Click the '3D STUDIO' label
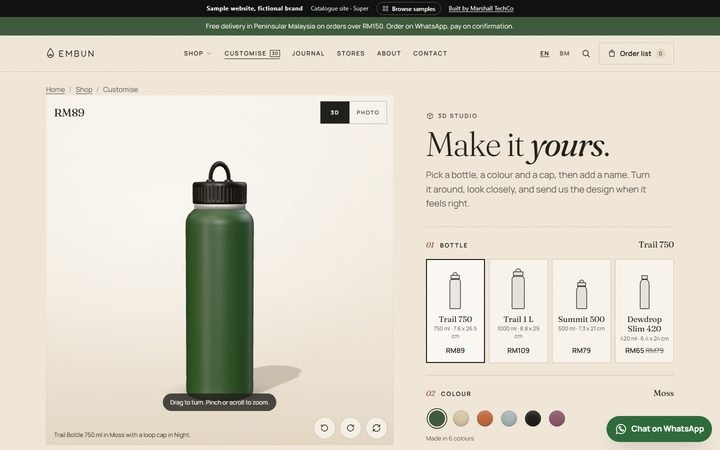Viewport: 720px width, 450px height. (452, 116)
